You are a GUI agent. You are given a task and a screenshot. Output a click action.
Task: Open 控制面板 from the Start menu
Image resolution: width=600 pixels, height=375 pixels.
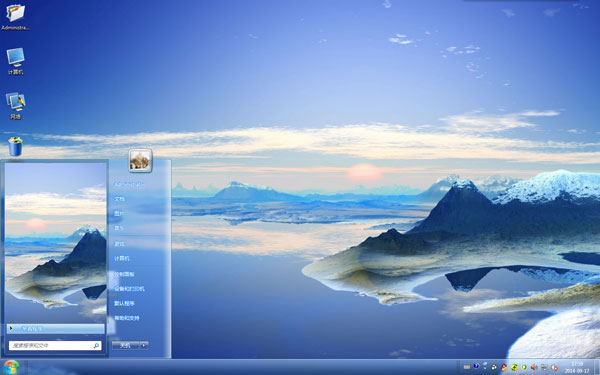coord(124,274)
